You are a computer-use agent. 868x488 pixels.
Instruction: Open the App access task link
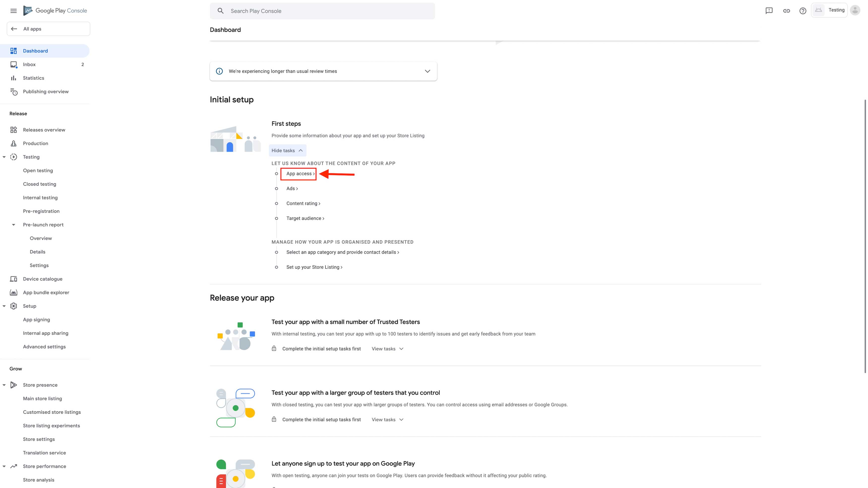[x=300, y=173]
